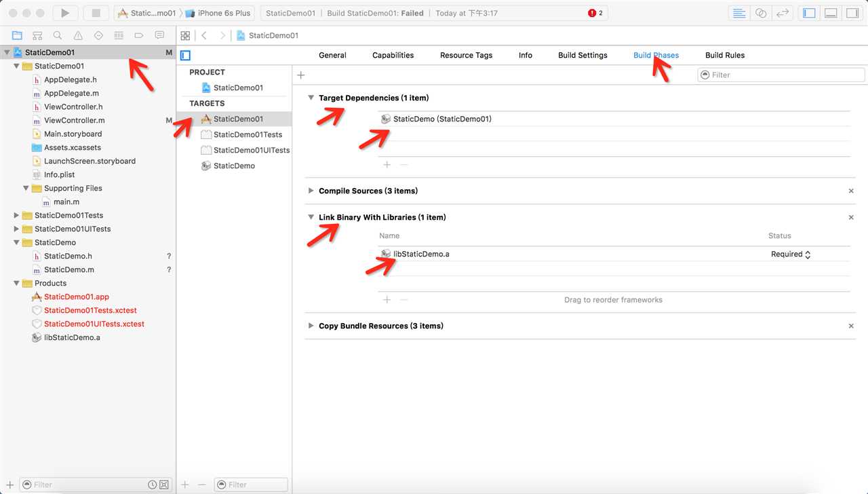Open the Project navigator folder icon
Screen dimensions: 868x494
(17, 35)
